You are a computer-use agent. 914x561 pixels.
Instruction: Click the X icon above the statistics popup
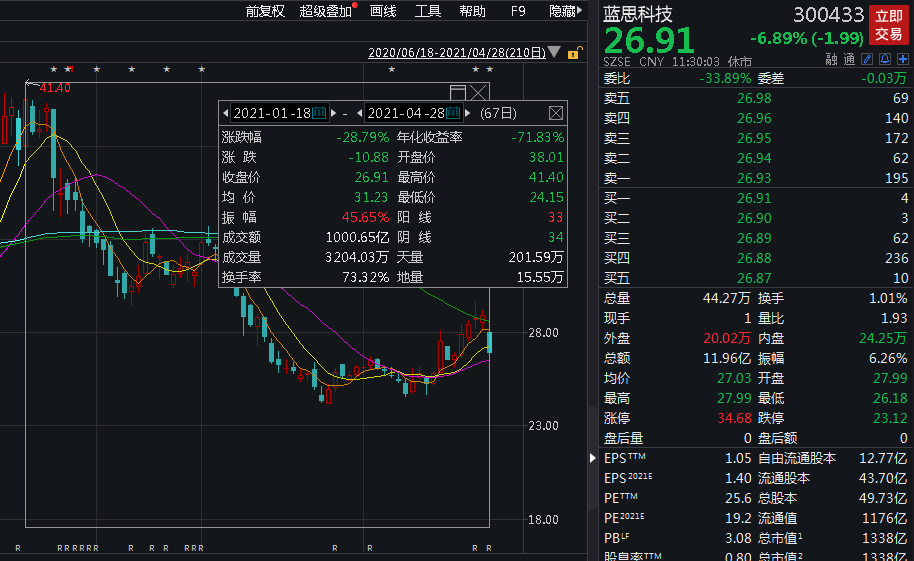[x=479, y=92]
